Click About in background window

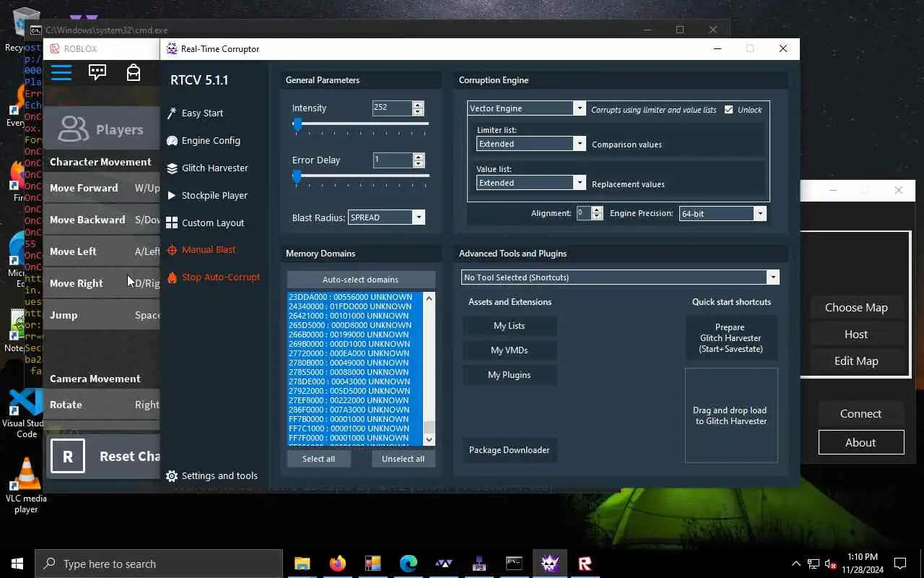click(860, 443)
